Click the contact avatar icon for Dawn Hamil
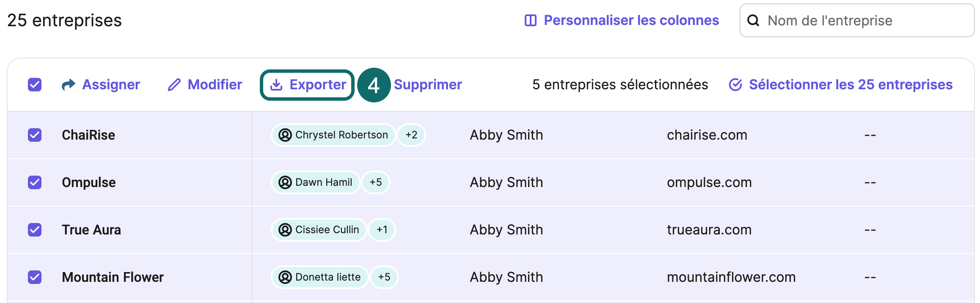The width and height of the screenshot is (980, 303). (285, 182)
